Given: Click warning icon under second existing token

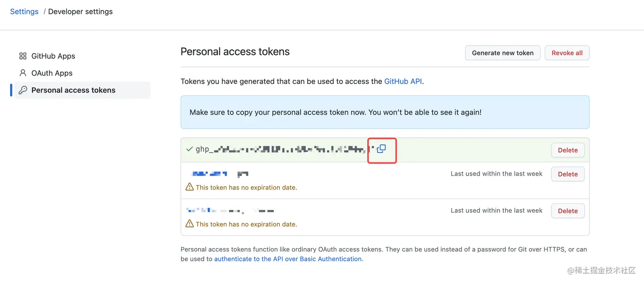Looking at the screenshot, I should click(x=190, y=224).
